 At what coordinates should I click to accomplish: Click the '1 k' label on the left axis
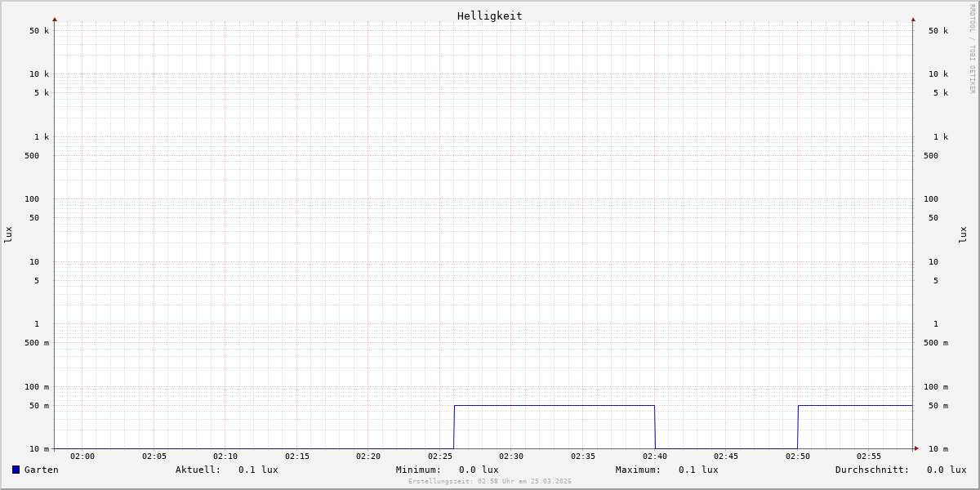(x=42, y=137)
